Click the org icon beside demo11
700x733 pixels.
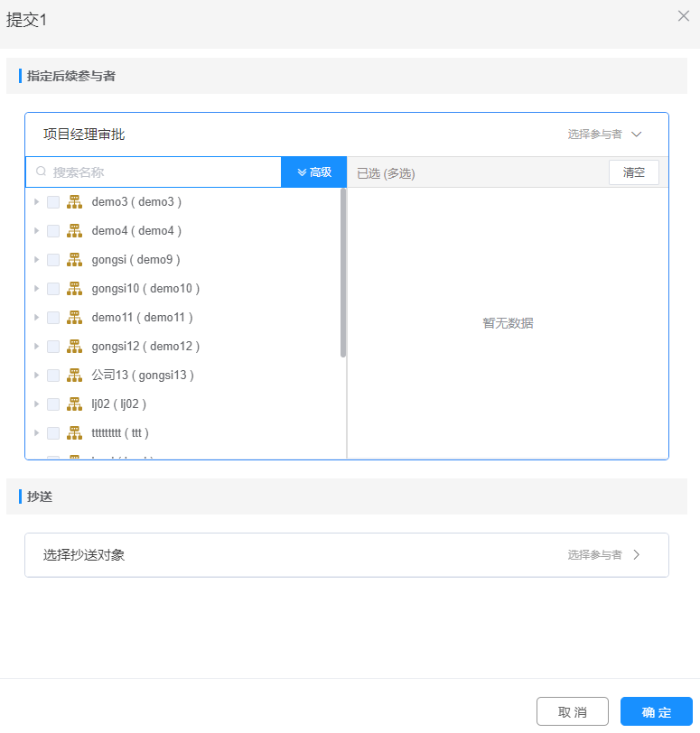74,318
